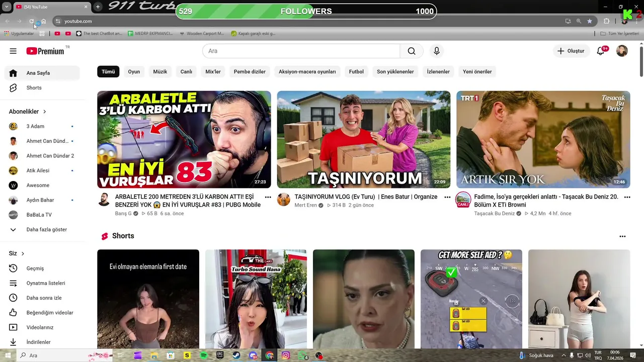Open Spotify from the taskbar

(203, 355)
